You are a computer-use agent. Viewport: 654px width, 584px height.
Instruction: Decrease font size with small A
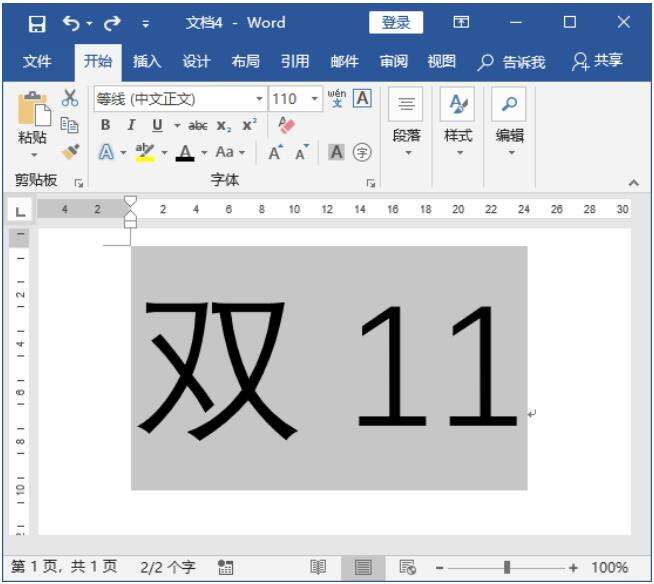click(302, 153)
